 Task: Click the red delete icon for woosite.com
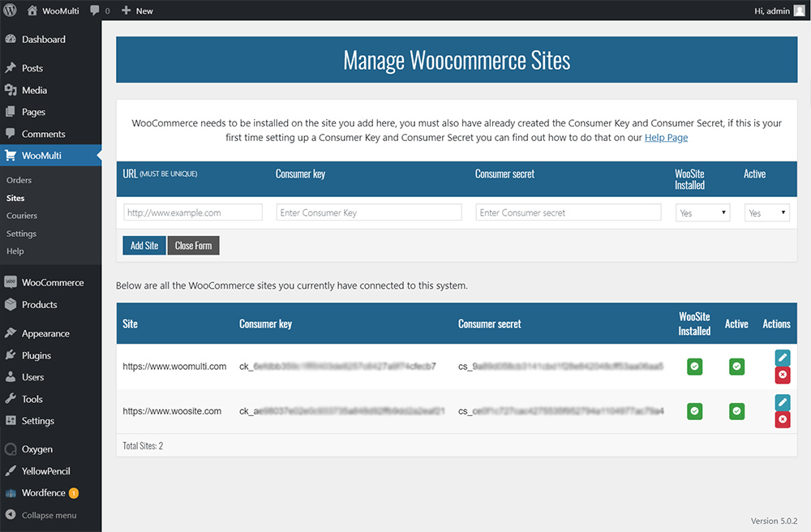(x=782, y=419)
